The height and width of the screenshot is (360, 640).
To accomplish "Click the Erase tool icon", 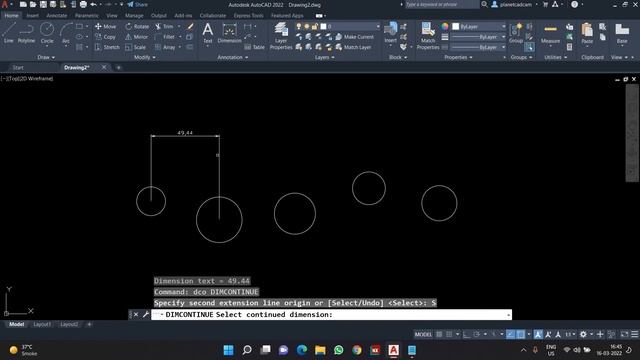I will tap(190, 27).
